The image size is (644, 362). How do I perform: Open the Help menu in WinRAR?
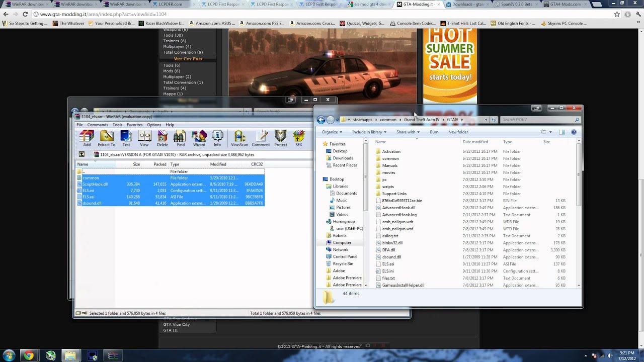coord(170,125)
